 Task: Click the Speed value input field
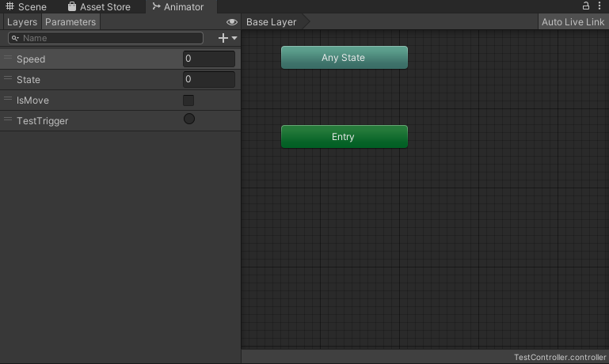tap(209, 59)
